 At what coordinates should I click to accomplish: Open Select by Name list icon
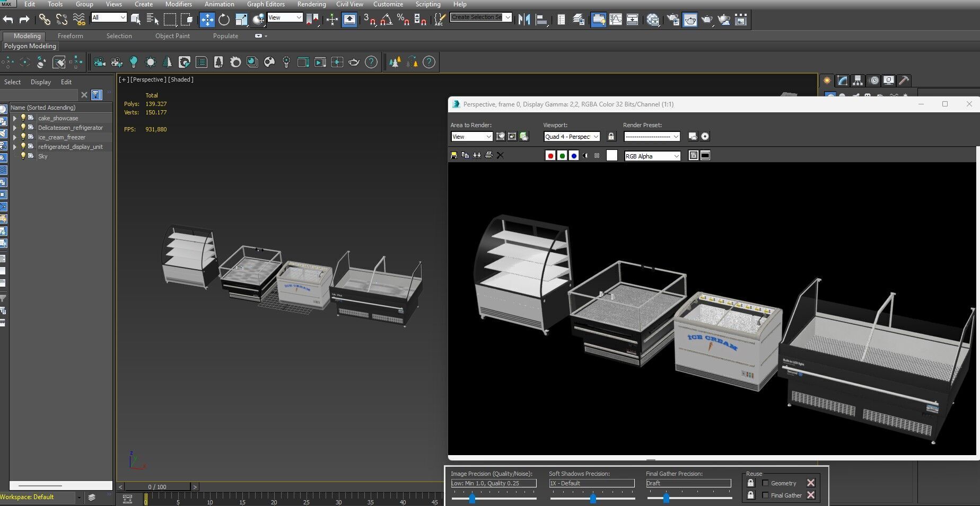(153, 20)
